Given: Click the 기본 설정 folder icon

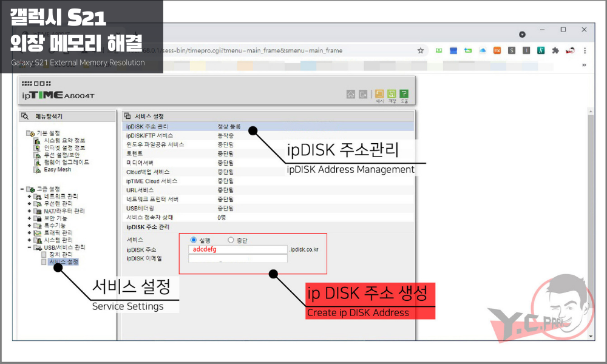Looking at the screenshot, I should tap(30, 133).
